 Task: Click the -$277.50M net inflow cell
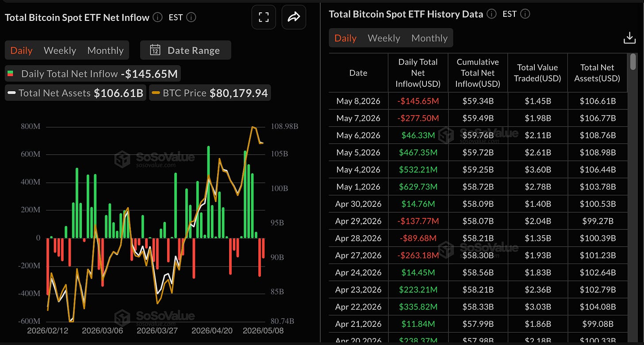click(418, 118)
